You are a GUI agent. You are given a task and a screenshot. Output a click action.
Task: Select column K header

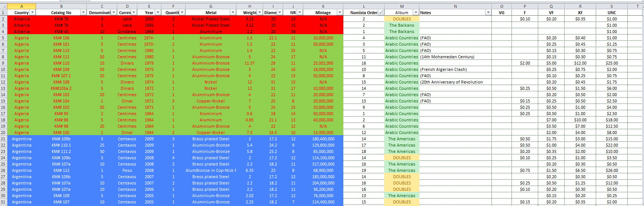coord(323,6)
